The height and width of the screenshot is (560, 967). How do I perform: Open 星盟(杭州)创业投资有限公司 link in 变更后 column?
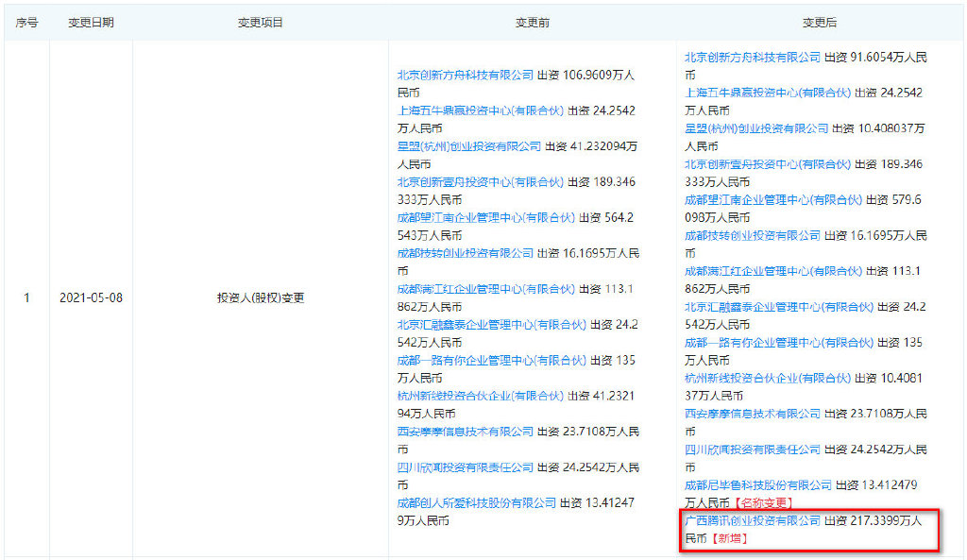(x=756, y=128)
